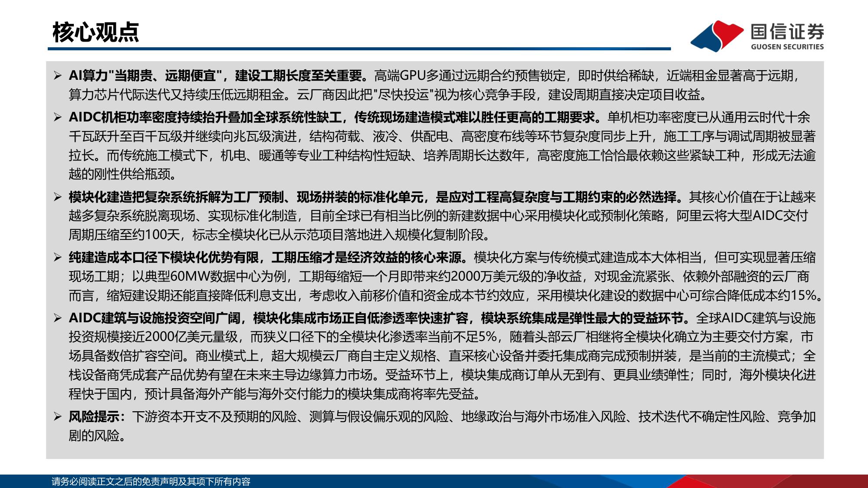Click bold heading 模块化建造把复杂系统拆解为工厂预制
This screenshot has width=868, height=488.
click(x=176, y=197)
